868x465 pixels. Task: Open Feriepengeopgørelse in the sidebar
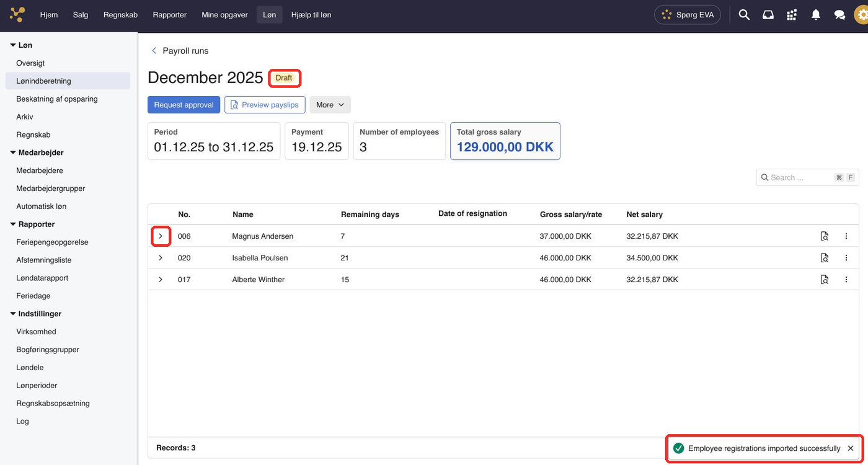pos(52,242)
